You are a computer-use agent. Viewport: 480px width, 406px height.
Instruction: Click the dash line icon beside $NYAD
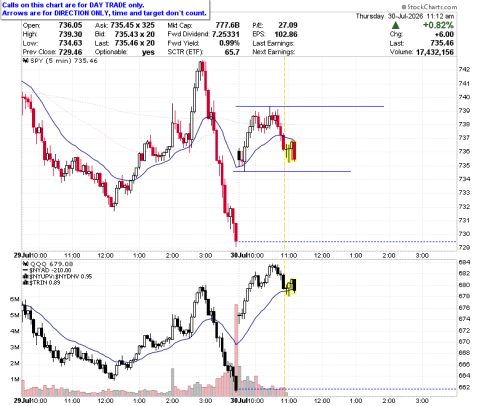coord(25,270)
